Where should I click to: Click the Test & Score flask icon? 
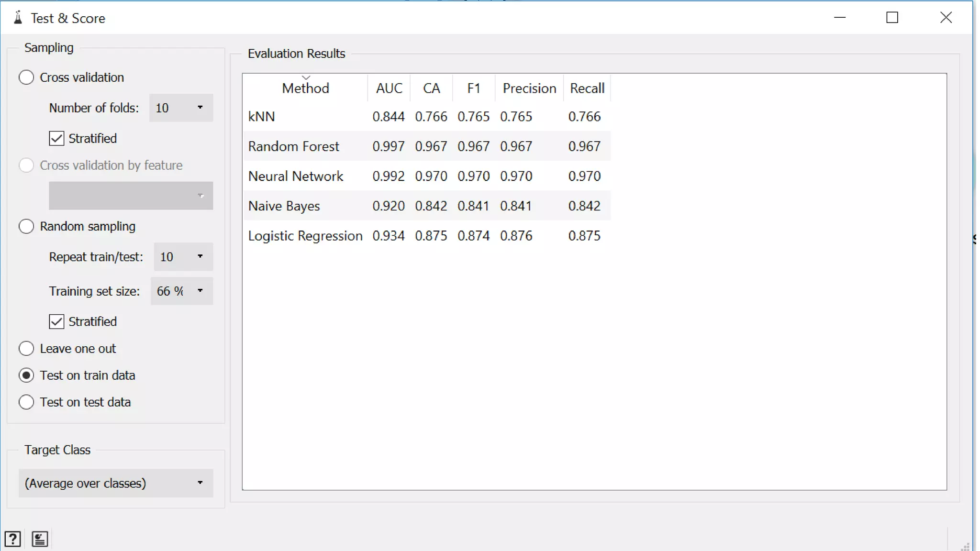[18, 18]
